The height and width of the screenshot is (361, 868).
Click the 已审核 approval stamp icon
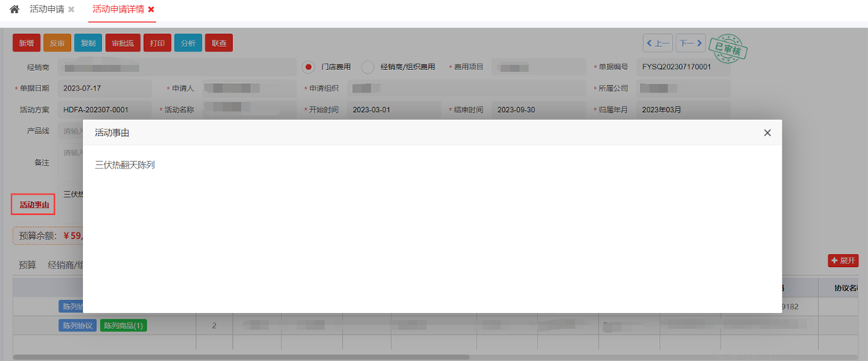tap(727, 50)
